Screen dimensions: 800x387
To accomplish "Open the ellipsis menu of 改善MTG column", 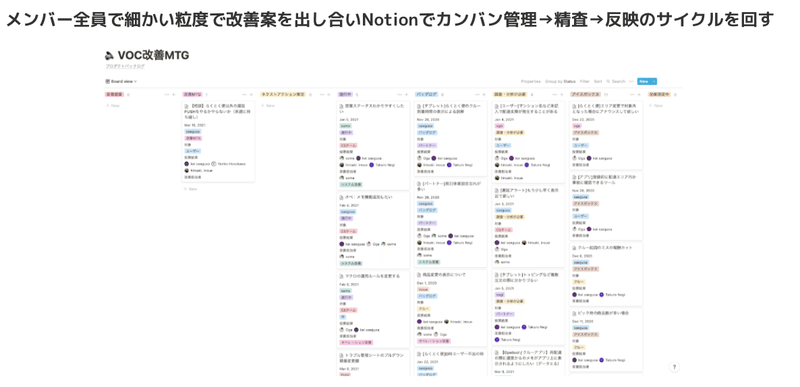I will coord(244,95).
